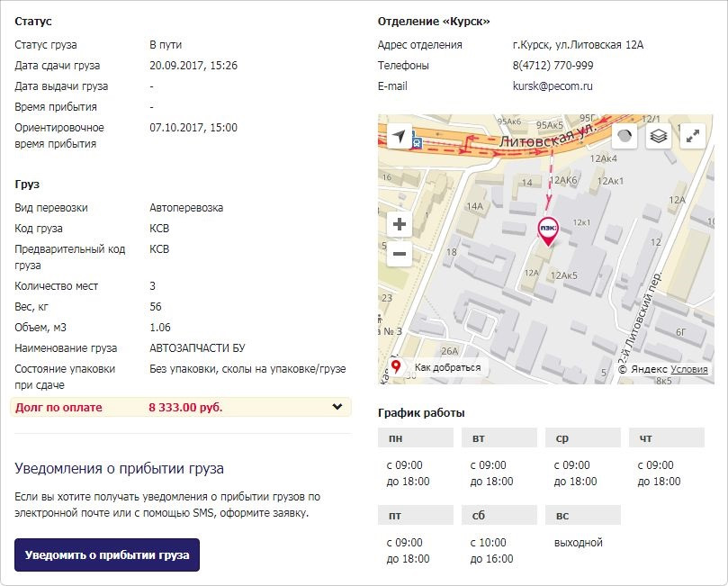
Task: Open map layers selector
Action: coord(659,136)
